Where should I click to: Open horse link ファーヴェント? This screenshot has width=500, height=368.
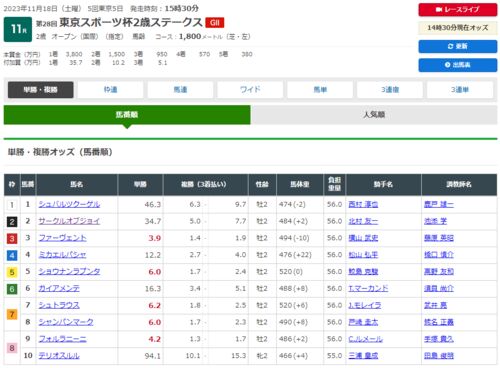(x=62, y=238)
